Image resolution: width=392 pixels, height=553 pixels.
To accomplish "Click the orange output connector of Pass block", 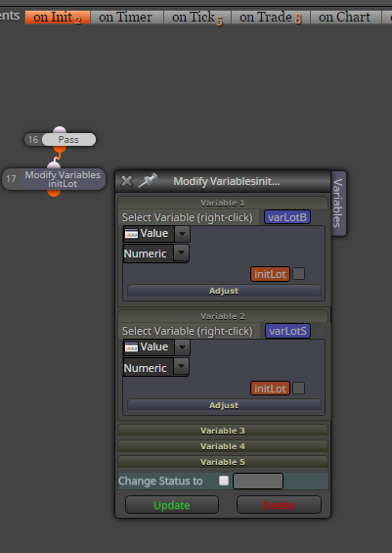I will tap(60, 150).
